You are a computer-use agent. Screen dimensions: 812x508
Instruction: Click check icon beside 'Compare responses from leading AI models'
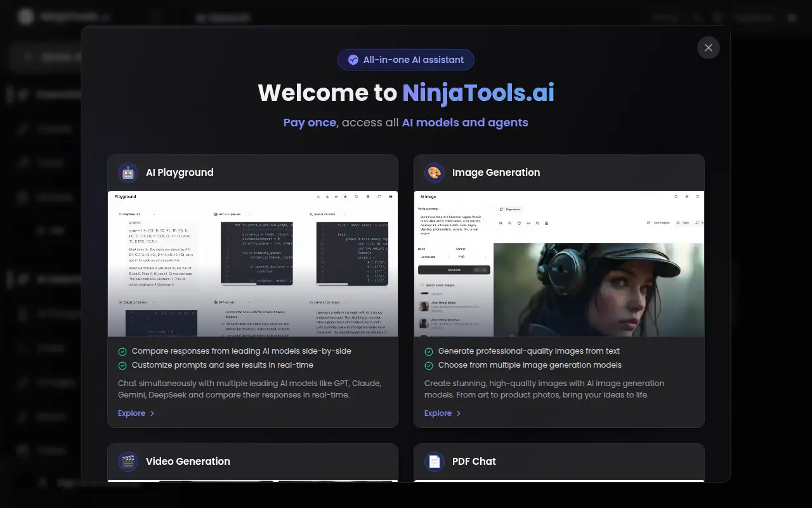point(122,351)
